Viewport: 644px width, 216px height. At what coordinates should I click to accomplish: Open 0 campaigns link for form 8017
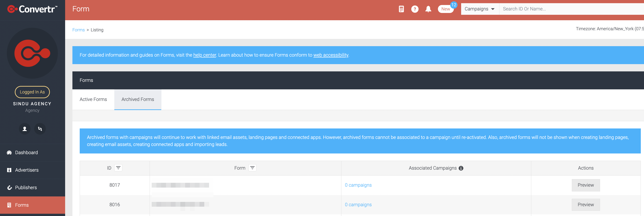pos(358,185)
